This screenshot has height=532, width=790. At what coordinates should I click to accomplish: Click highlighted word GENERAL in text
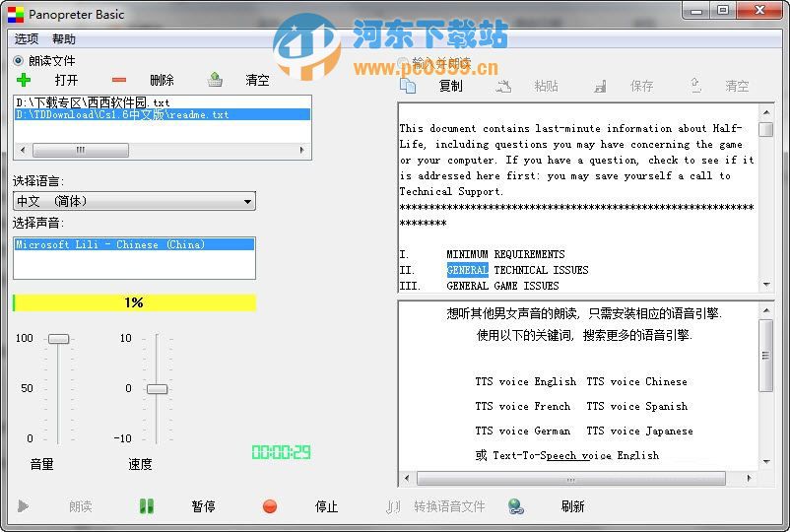point(468,270)
